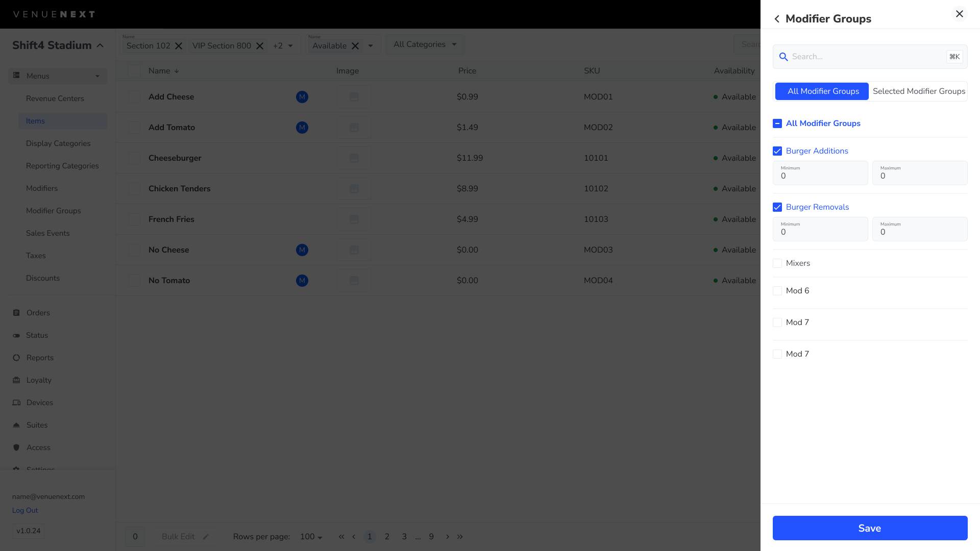Open Suites from the sidebar icon
The width and height of the screenshot is (980, 551).
17,424
